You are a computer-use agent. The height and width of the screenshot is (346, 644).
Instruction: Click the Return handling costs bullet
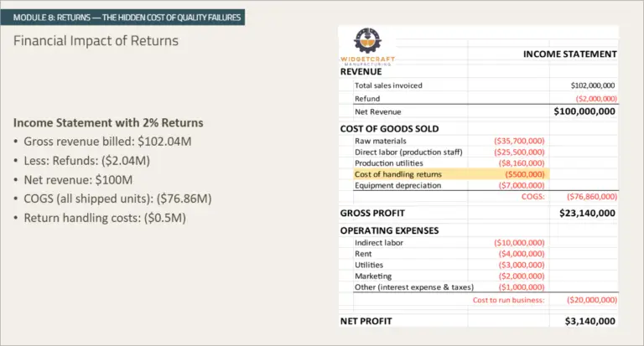105,218
